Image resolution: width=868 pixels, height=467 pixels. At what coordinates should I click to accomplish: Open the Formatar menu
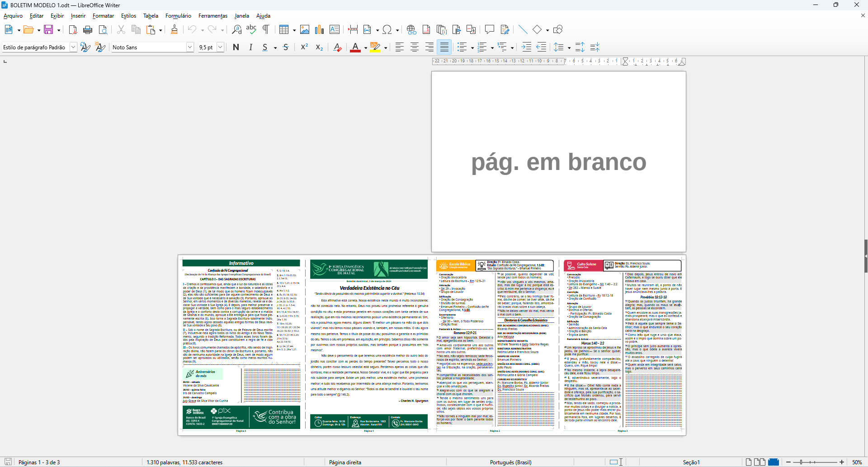[x=104, y=16]
